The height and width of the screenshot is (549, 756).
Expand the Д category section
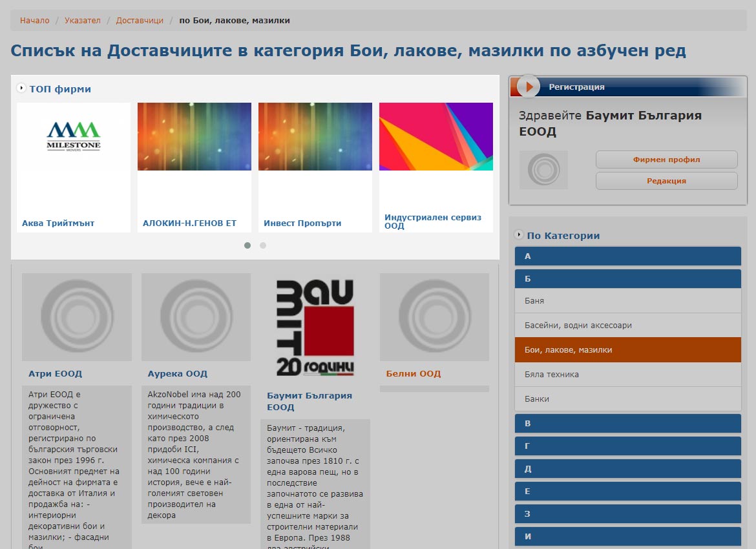[x=628, y=468]
